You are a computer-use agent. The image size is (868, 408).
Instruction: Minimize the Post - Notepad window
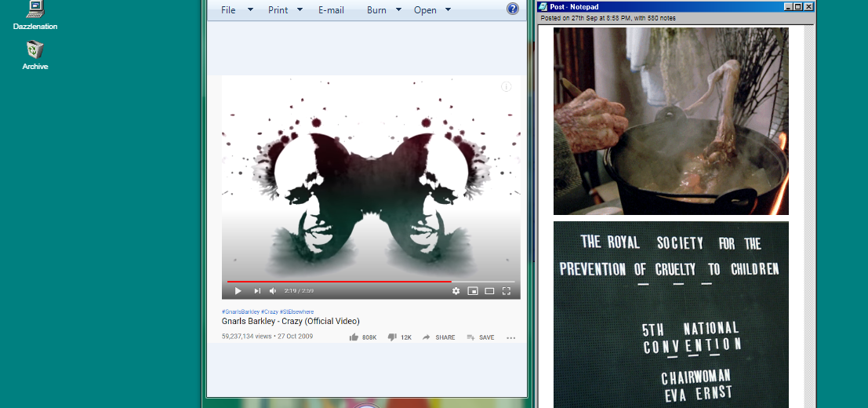coord(788,6)
